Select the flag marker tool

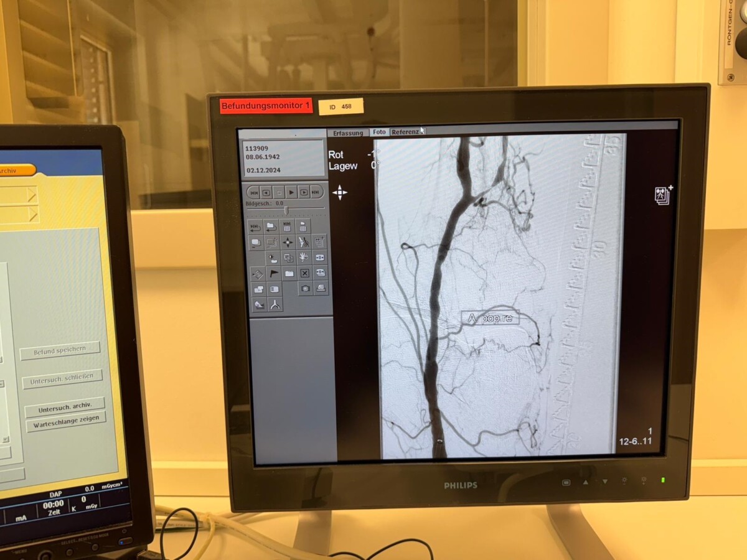(x=274, y=273)
